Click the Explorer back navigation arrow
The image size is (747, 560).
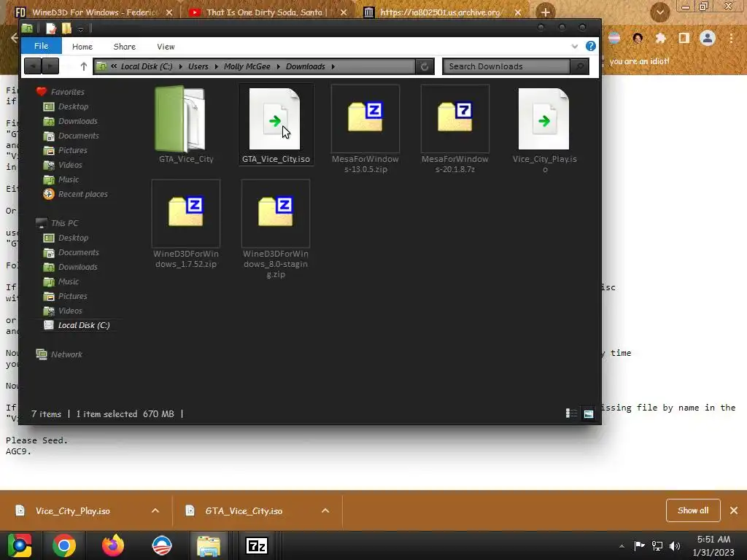33,66
